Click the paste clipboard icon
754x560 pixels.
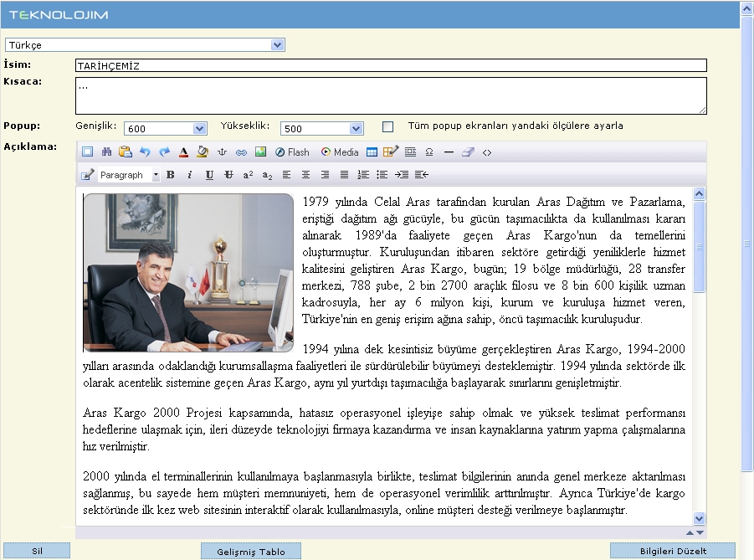125,152
